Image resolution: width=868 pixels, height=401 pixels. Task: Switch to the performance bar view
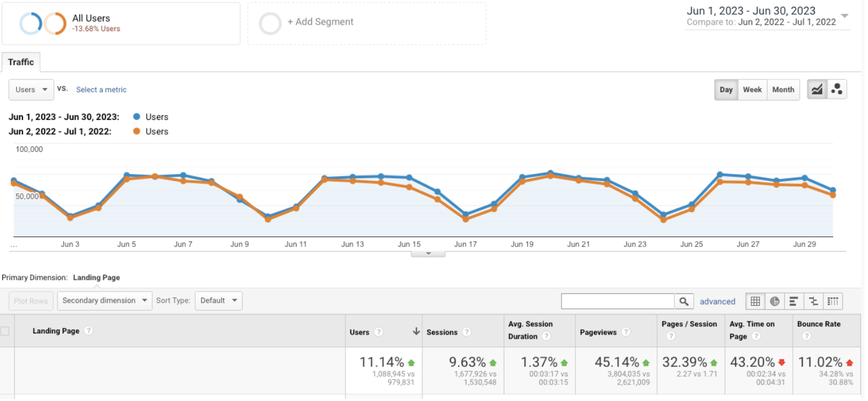pos(793,301)
